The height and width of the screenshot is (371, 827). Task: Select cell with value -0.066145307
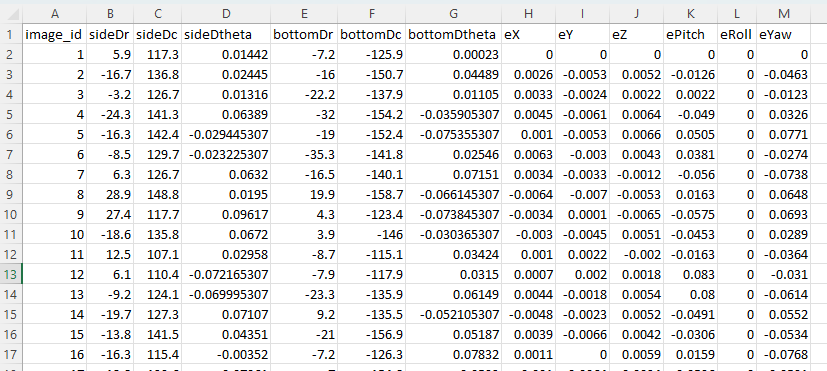(x=453, y=194)
